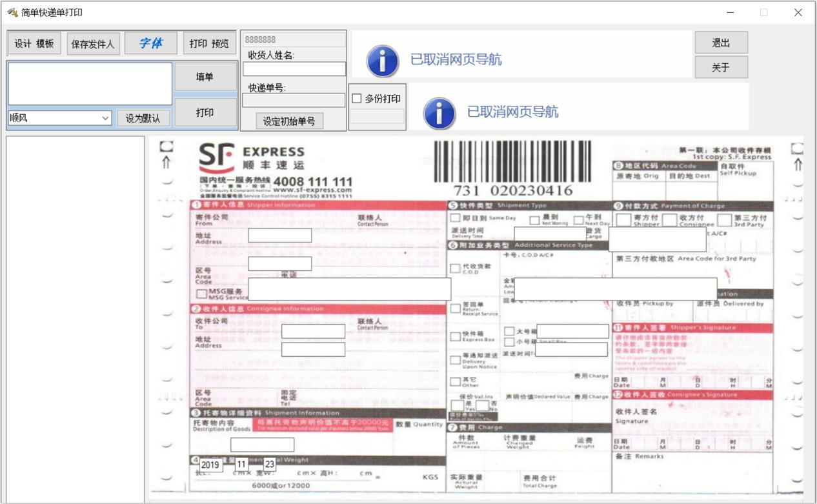Click the 设为默认 button
The image size is (817, 504).
point(143,118)
